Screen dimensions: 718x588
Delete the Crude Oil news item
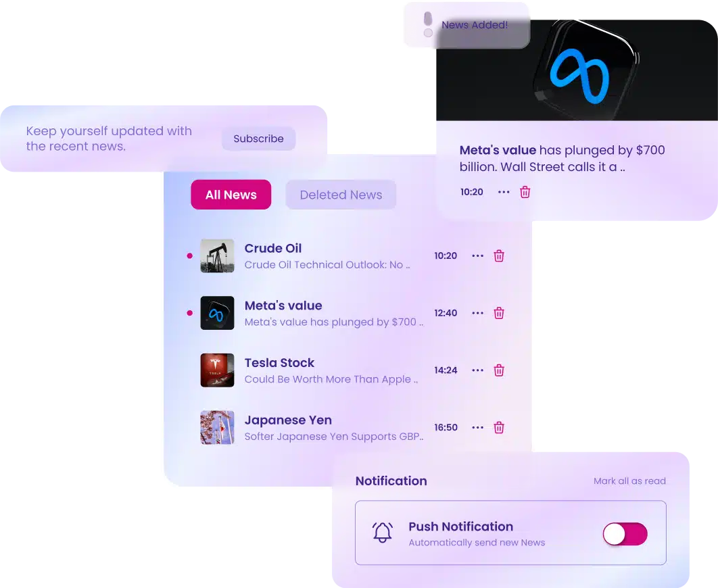coord(499,255)
